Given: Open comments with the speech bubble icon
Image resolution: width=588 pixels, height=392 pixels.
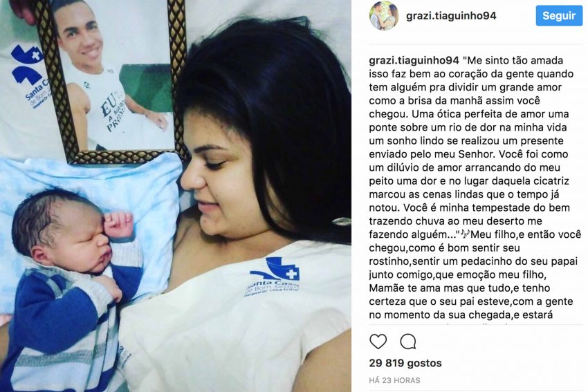Looking at the screenshot, I should click(408, 342).
